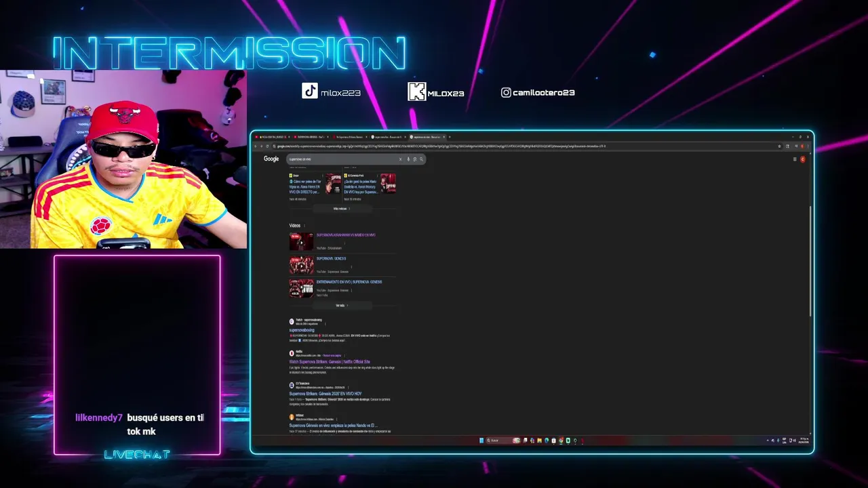Viewport: 868px width, 488px height.
Task: Go back with the browser back arrow
Action: pyautogui.click(x=256, y=146)
